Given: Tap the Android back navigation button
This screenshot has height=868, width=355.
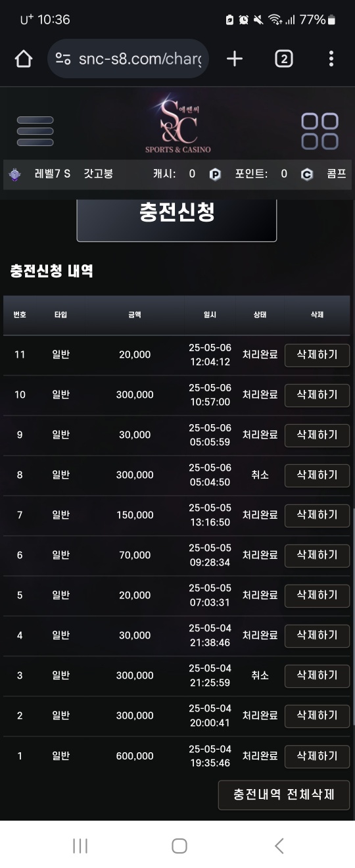Looking at the screenshot, I should [x=279, y=846].
